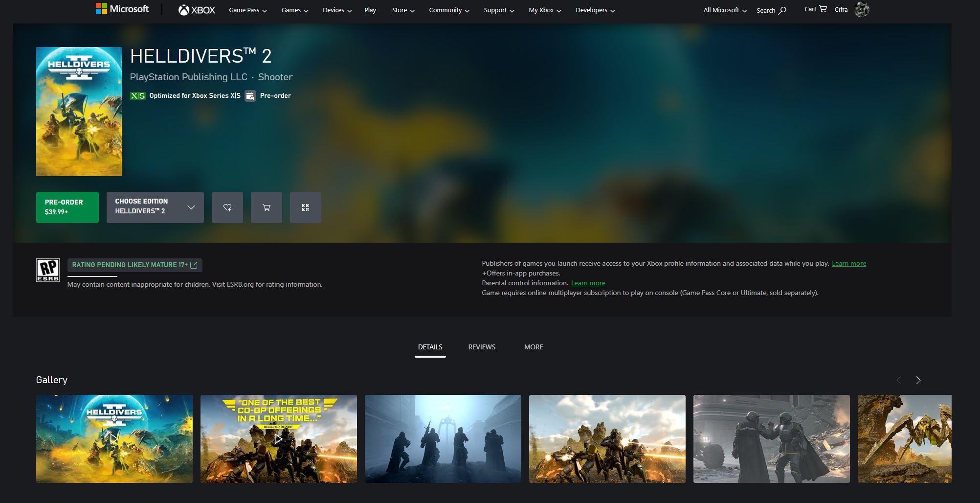The image size is (980, 503).
Task: Expand the Community menu
Action: coord(449,10)
